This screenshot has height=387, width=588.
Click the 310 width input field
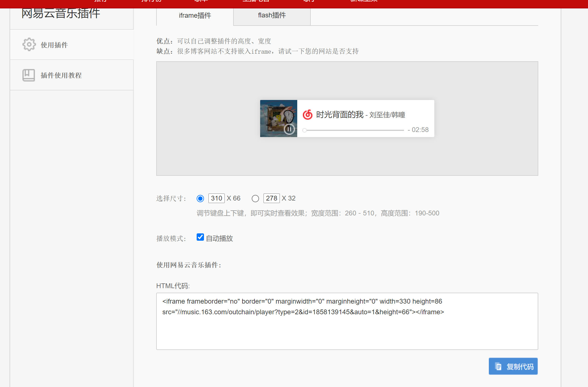point(217,198)
